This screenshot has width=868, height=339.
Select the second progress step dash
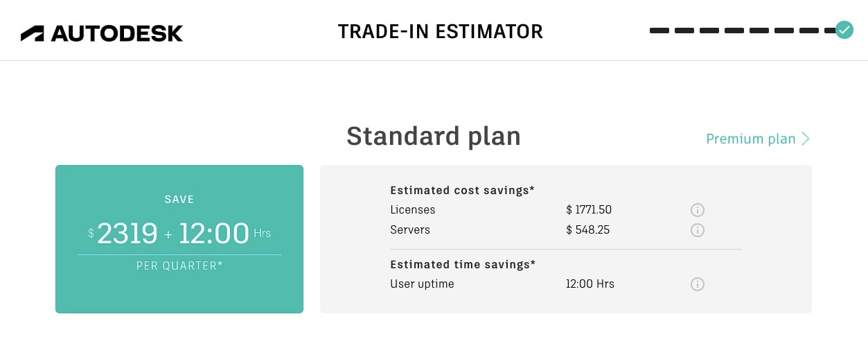[684, 31]
